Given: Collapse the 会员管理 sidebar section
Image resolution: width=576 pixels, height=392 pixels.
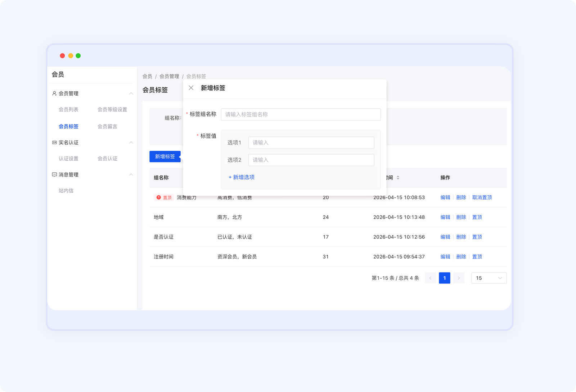Looking at the screenshot, I should pyautogui.click(x=131, y=93).
